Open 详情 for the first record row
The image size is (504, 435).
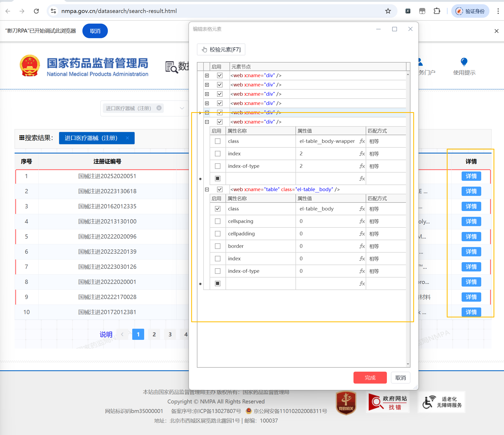(x=471, y=176)
